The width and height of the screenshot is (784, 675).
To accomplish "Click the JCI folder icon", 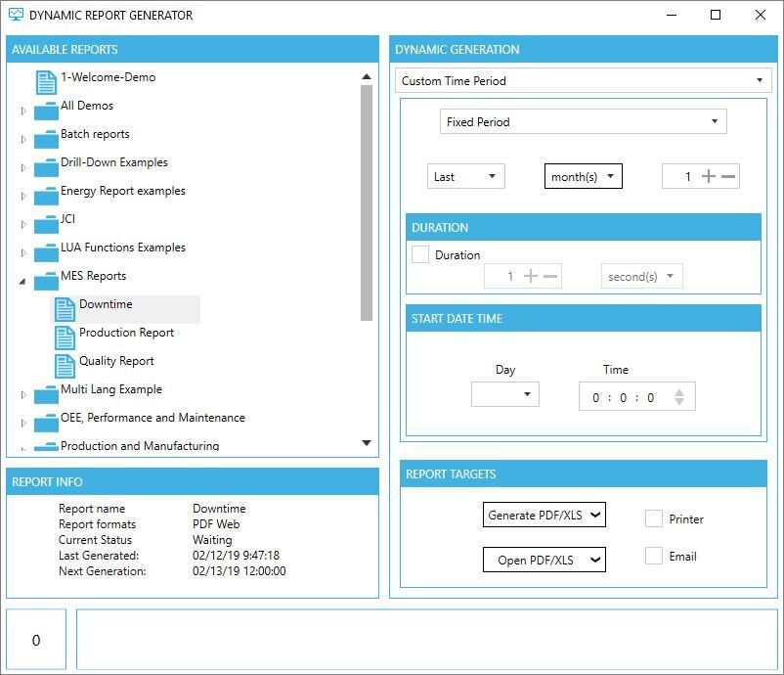I will (46, 223).
